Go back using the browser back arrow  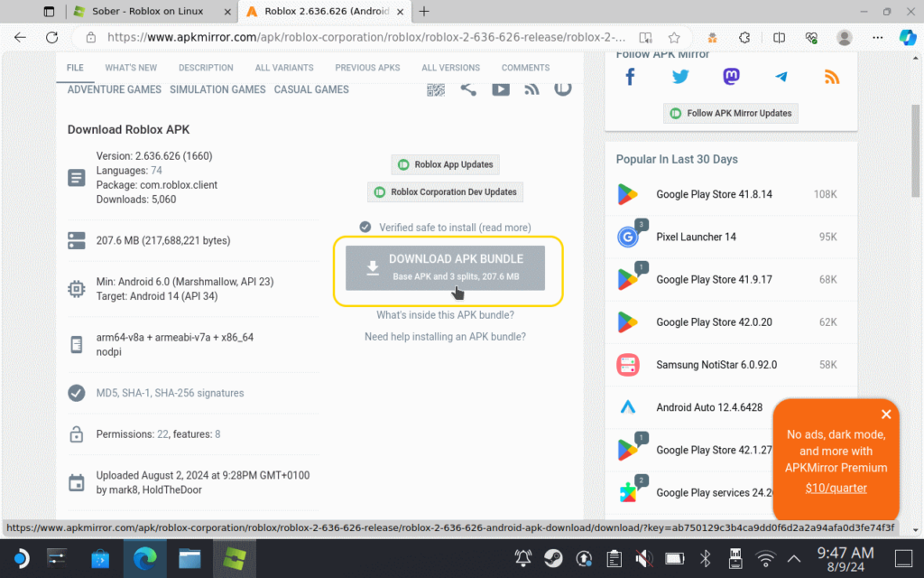pos(21,37)
